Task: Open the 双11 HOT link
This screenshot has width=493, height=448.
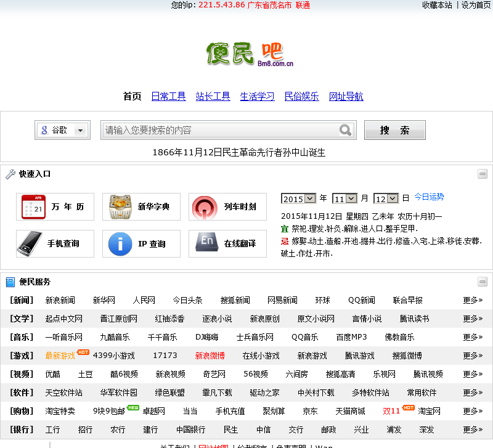Action: [x=391, y=411]
